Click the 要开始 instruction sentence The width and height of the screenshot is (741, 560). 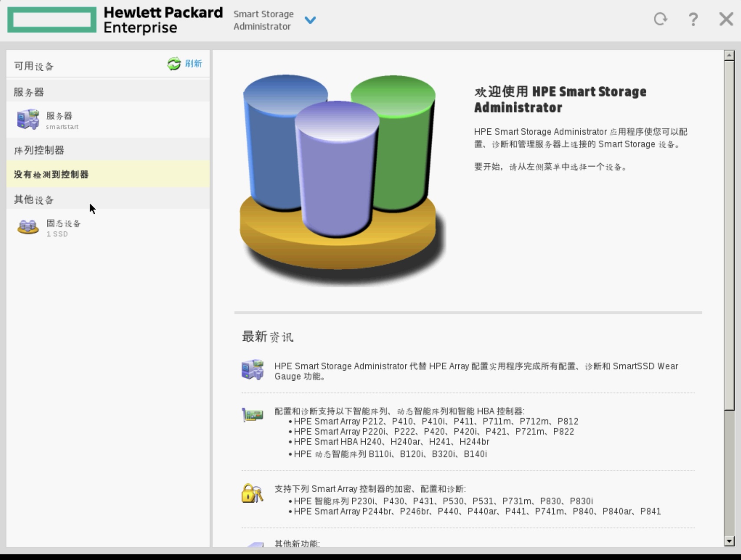pos(550,167)
